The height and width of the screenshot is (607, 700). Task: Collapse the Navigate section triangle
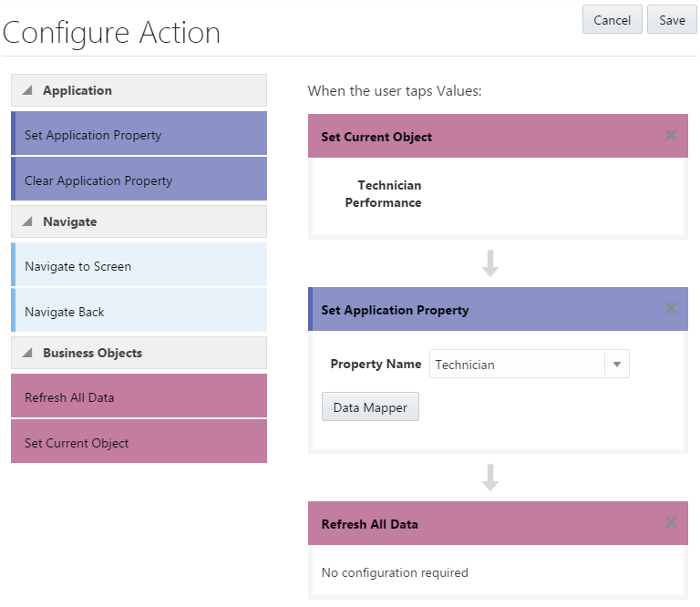(27, 221)
